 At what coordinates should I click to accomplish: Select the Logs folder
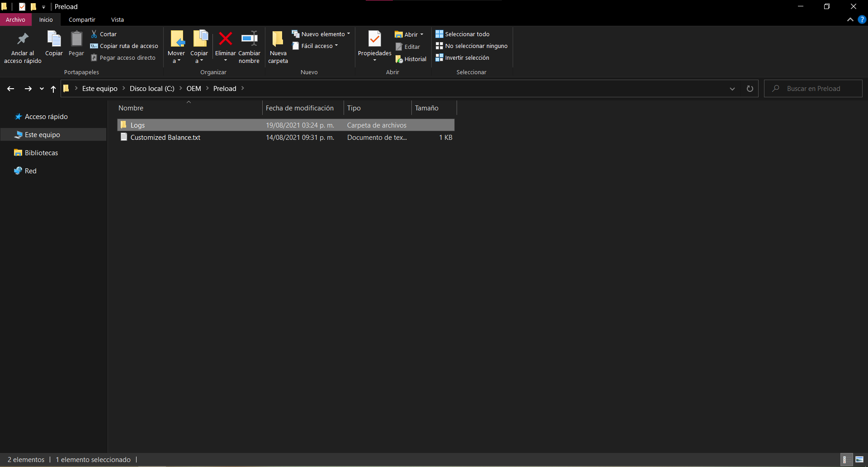pos(286,125)
